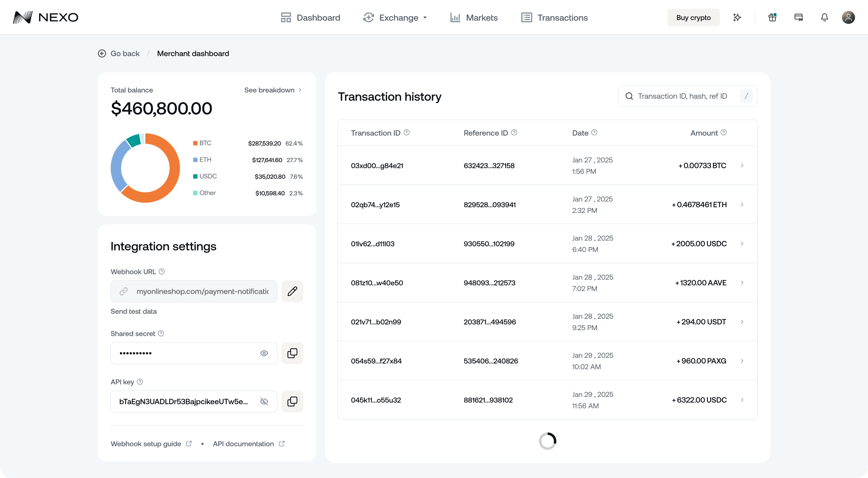The width and height of the screenshot is (868, 478).
Task: Expand the See breakdown chevron
Action: [300, 90]
